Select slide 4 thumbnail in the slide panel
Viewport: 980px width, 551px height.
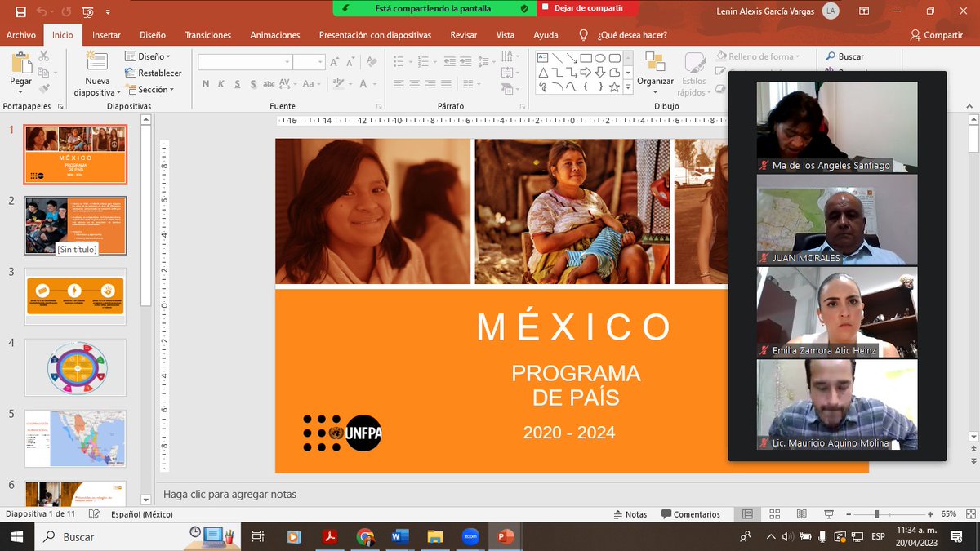tap(75, 367)
